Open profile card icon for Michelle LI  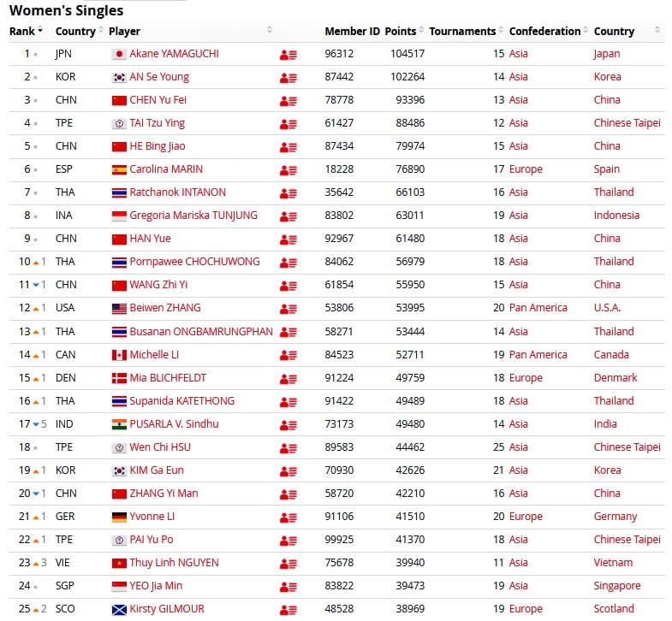288,356
